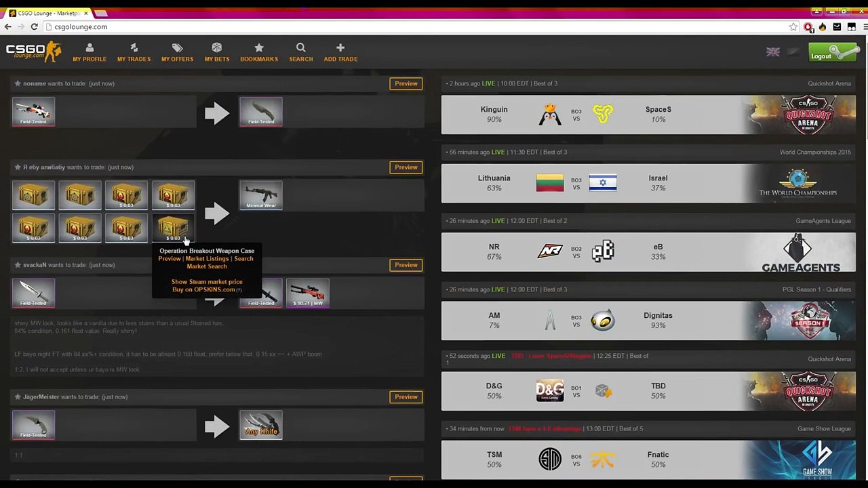Click the Lithuania flag icon
868x488 pixels.
(550, 183)
